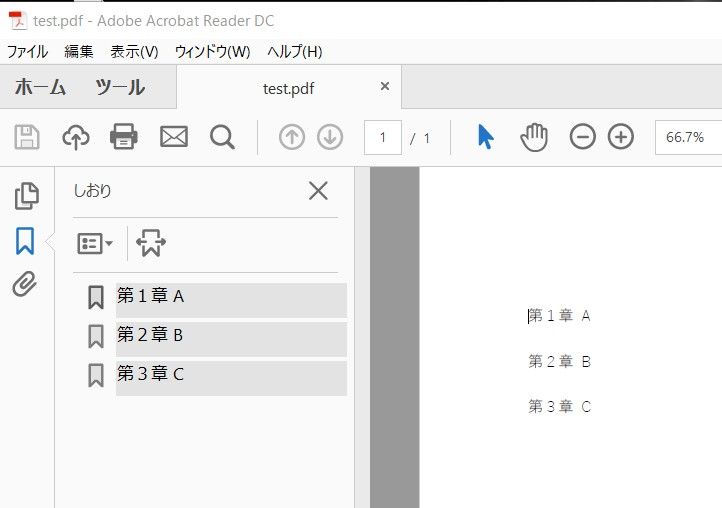Viewport: 722px width, 508px height.
Task: Select the arrow selection tool
Action: 485,137
